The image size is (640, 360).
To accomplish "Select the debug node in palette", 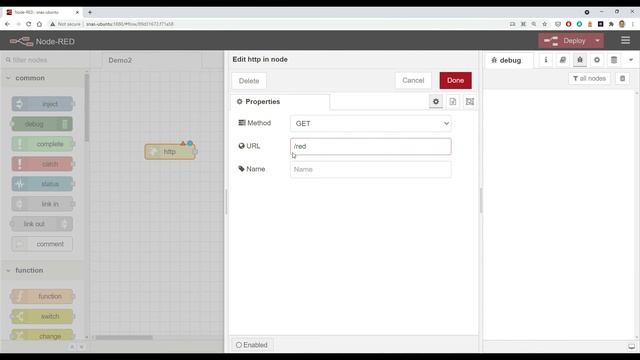I will pos(42,124).
